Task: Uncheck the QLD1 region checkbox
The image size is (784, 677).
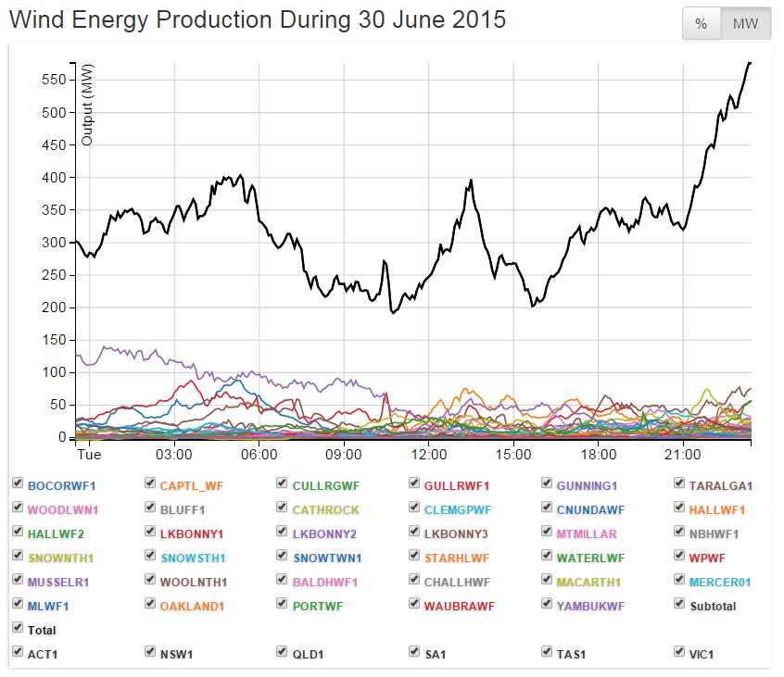Action: point(283,652)
